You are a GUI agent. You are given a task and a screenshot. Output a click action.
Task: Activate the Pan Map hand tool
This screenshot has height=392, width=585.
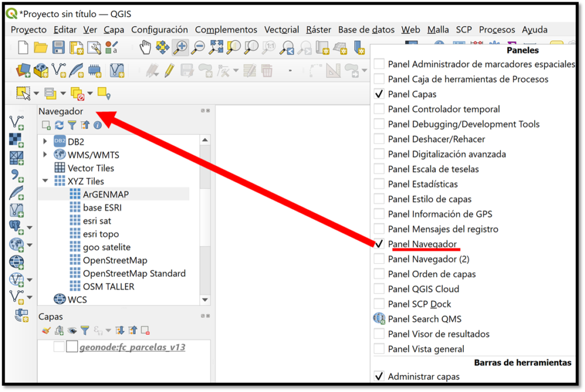click(x=145, y=48)
